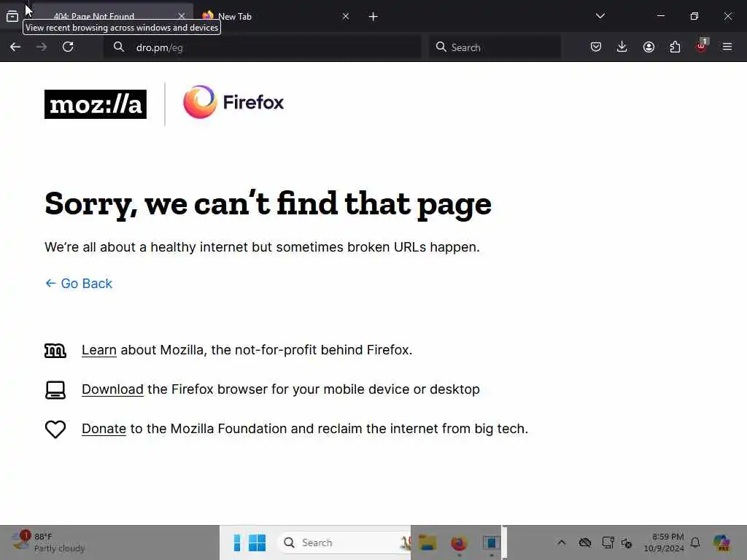Switch to the New Tab tab
Viewport: 747px width, 560px height.
[276, 16]
